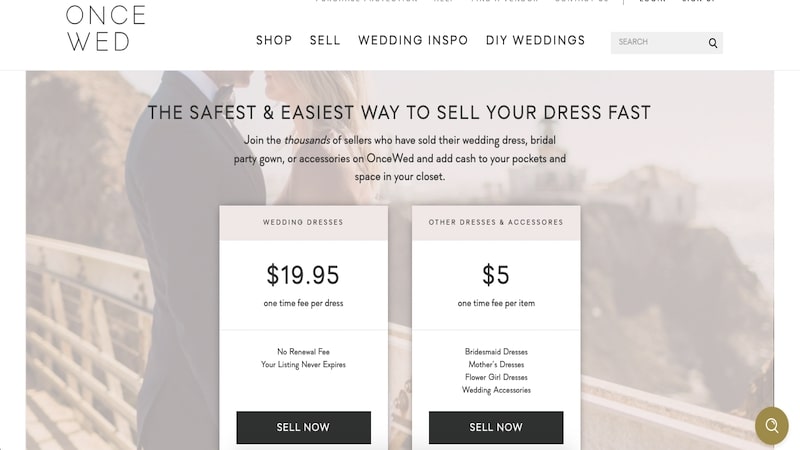Click the $19.95 price text
Viewport: 800px width, 450px height.
[x=303, y=275]
